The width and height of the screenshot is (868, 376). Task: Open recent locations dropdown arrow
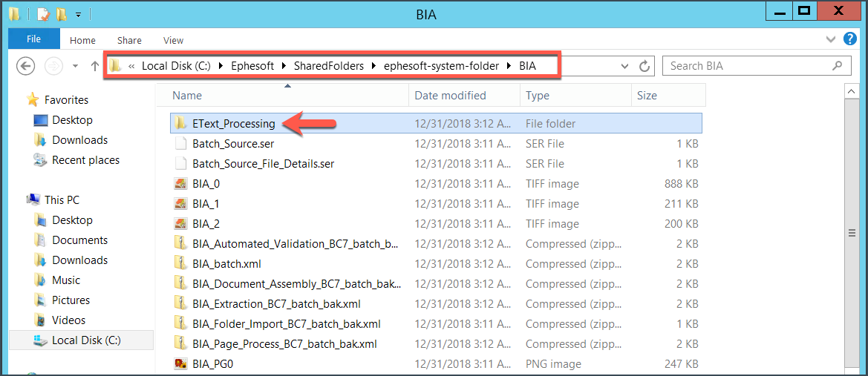click(75, 66)
